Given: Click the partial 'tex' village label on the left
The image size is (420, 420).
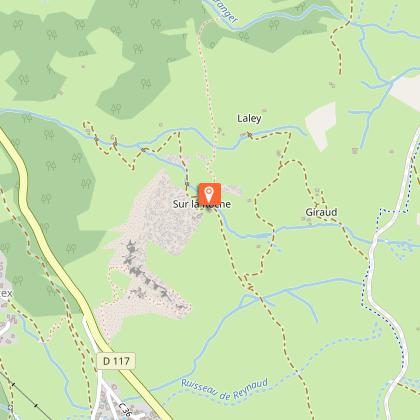Looking at the screenshot, I should [6, 293].
